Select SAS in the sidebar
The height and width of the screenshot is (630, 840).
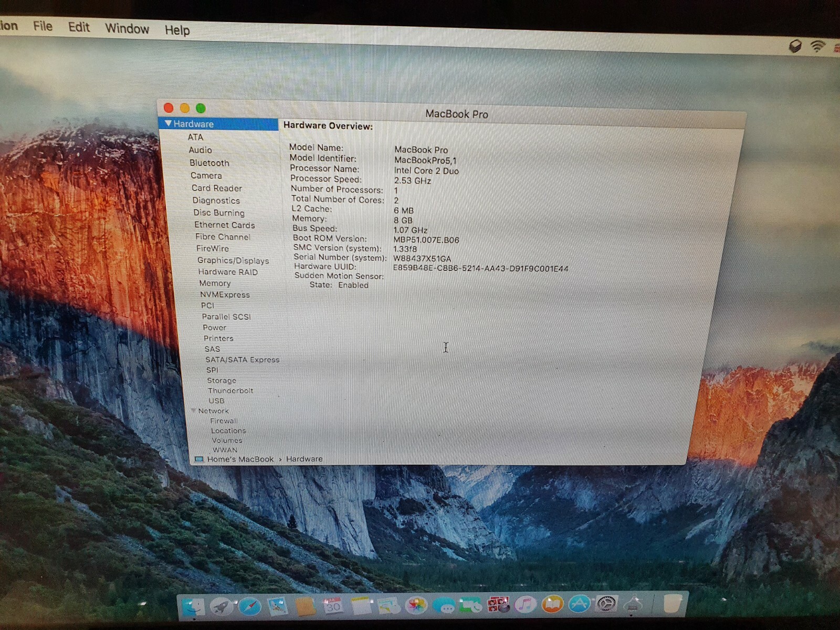point(212,349)
